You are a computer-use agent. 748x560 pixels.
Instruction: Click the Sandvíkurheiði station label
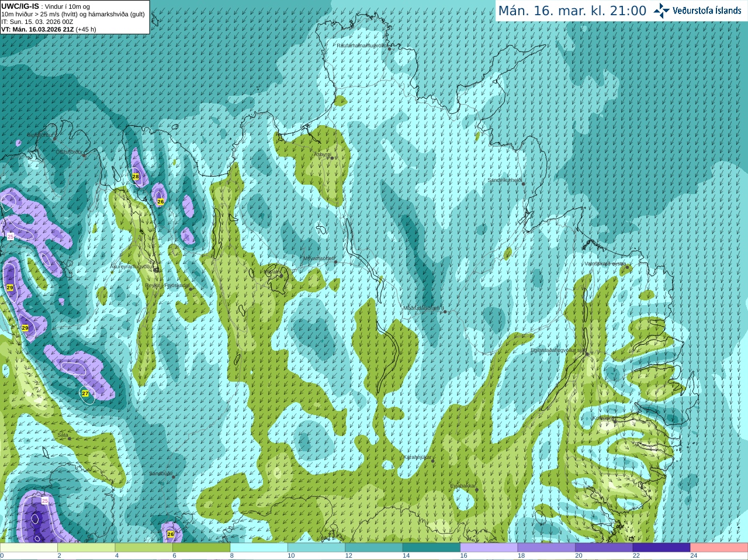click(505, 180)
